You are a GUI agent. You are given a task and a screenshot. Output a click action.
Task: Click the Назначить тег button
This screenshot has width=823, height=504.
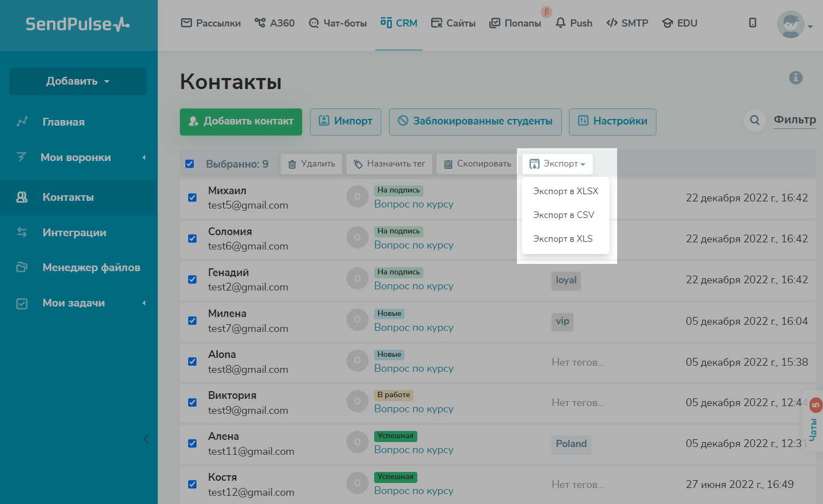coord(389,164)
